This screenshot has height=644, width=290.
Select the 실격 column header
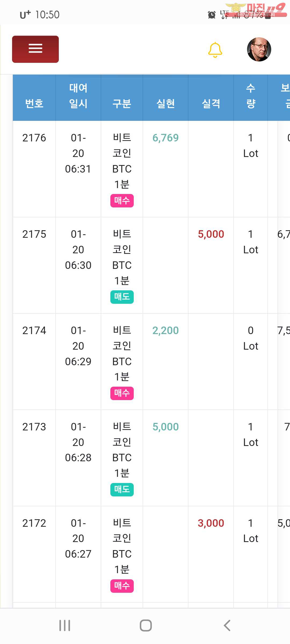[211, 103]
